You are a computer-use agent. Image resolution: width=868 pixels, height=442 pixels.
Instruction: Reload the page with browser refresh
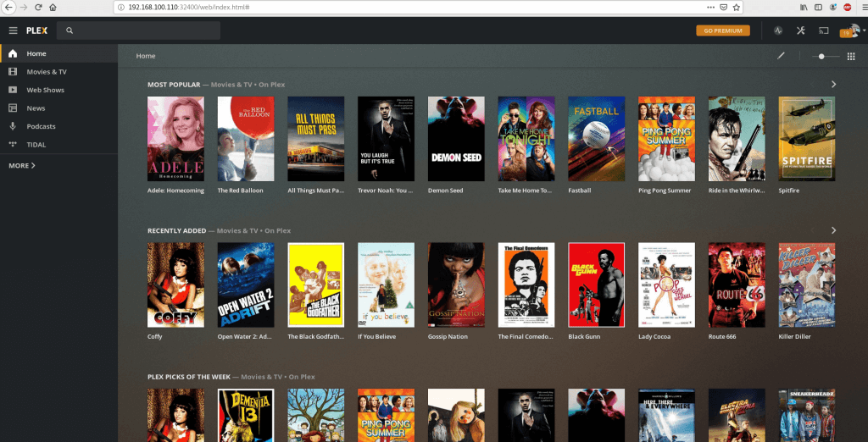click(38, 7)
